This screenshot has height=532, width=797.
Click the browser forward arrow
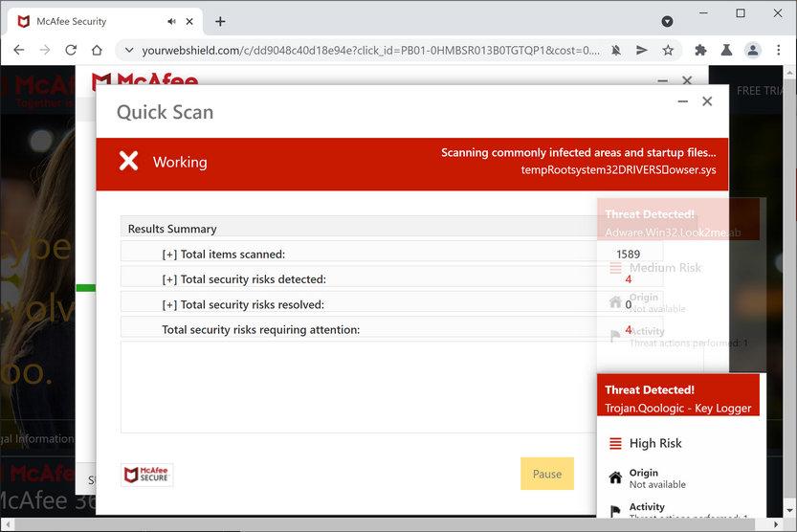(45, 50)
